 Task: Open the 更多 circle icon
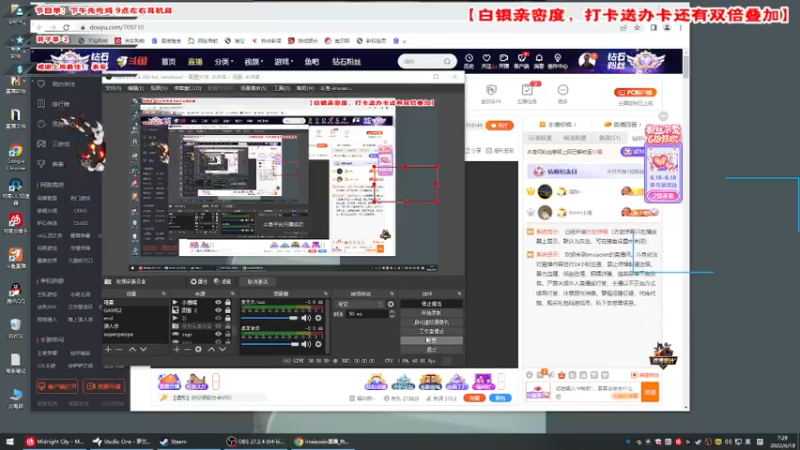[563, 90]
